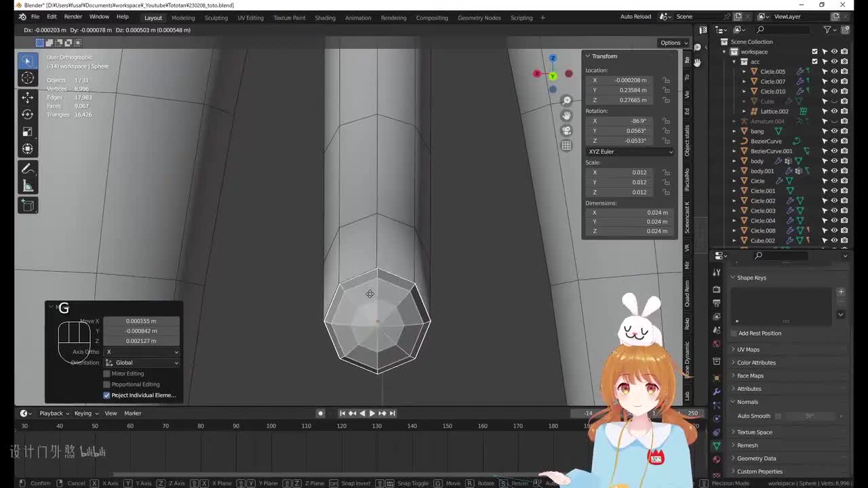Enable the Mirror Editing checkbox

(106, 373)
